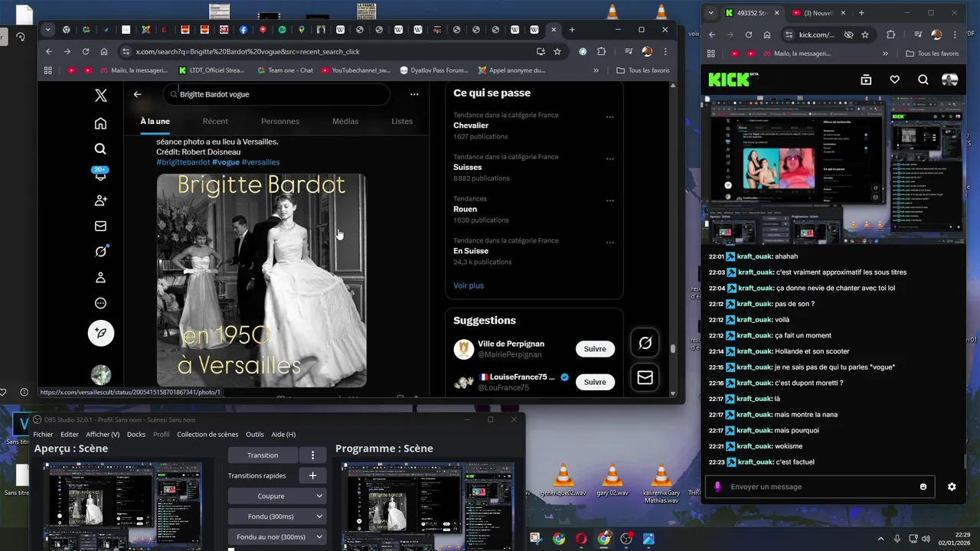Click OBS Transition button

coord(263,455)
